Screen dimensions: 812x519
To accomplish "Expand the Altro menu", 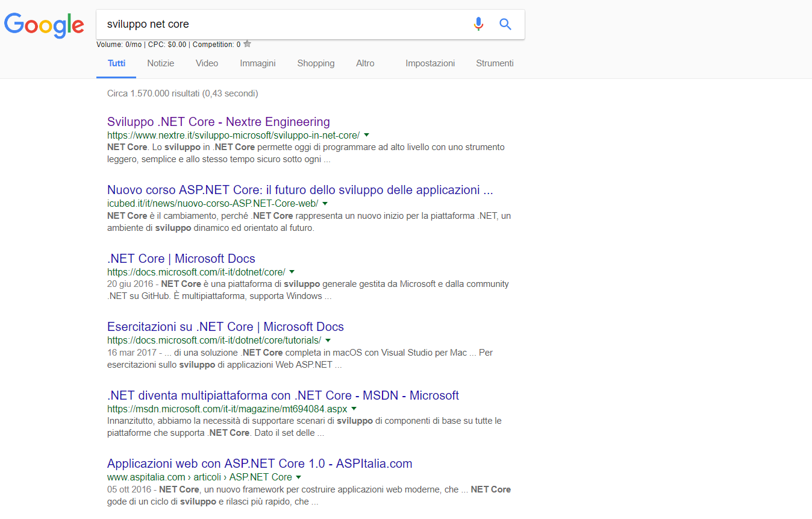I will coord(365,63).
